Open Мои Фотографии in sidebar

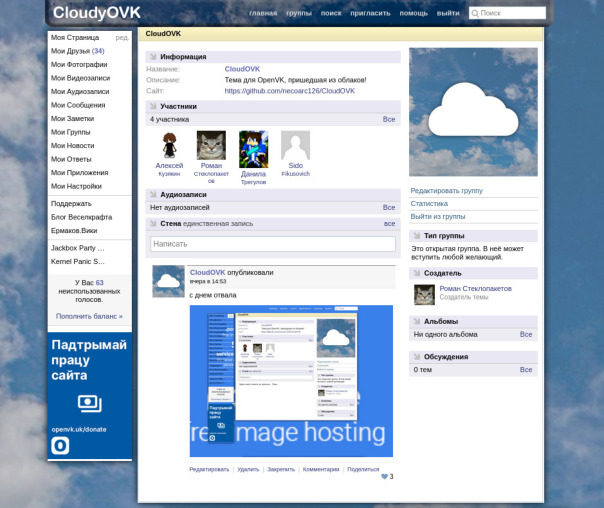(x=79, y=64)
